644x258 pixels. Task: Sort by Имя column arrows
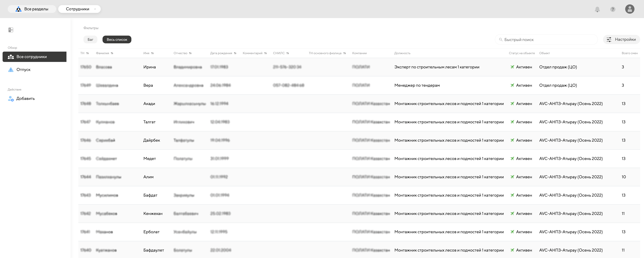pos(152,53)
